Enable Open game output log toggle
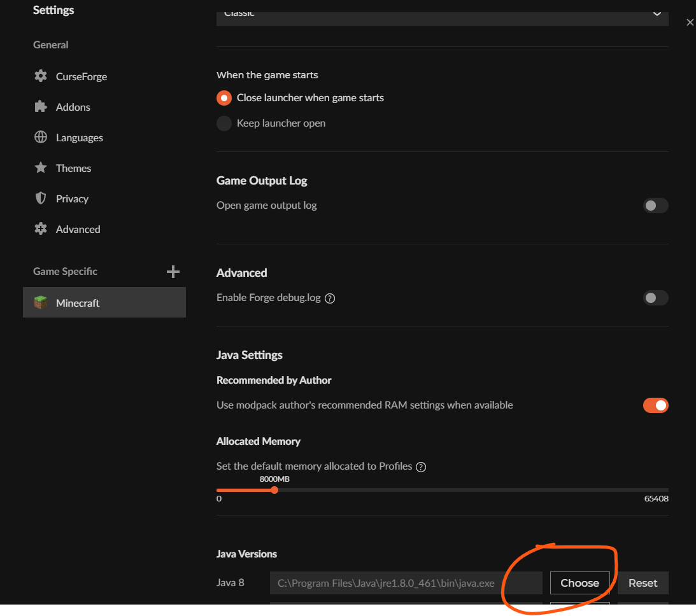The width and height of the screenshot is (696, 616). [655, 206]
